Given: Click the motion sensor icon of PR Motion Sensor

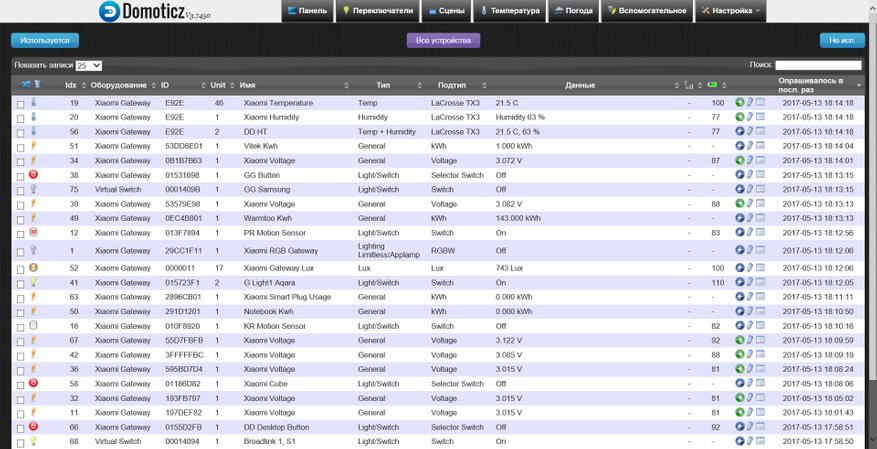Looking at the screenshot, I should 34,232.
